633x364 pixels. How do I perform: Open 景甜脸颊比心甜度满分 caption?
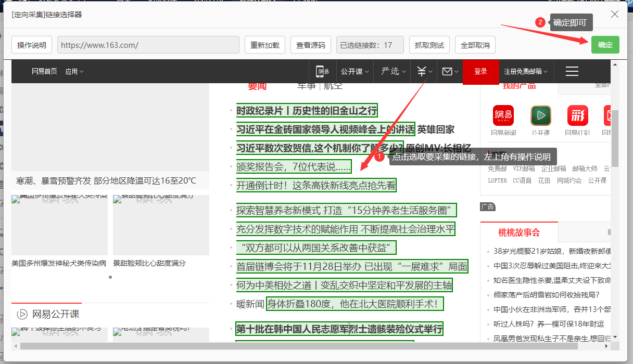click(149, 263)
